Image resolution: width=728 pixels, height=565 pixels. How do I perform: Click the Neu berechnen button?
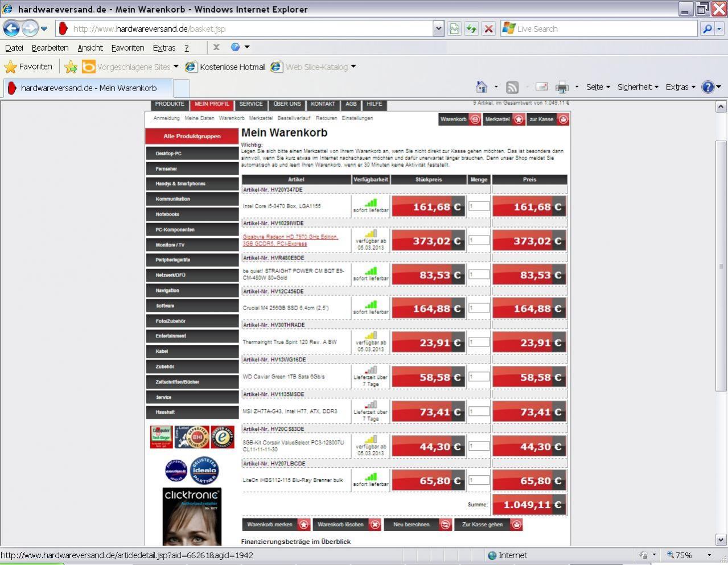click(x=418, y=525)
